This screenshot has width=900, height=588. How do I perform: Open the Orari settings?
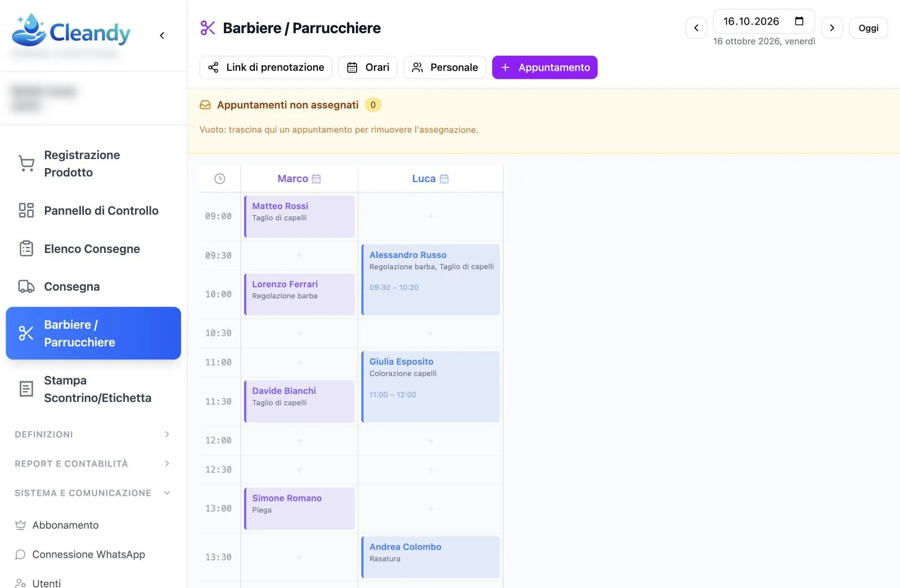tap(368, 67)
